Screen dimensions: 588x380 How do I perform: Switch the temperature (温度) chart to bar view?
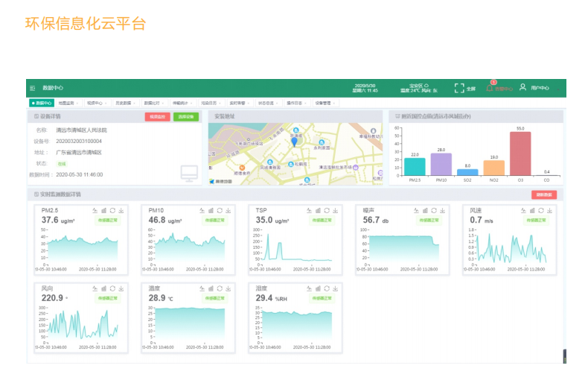(211, 288)
